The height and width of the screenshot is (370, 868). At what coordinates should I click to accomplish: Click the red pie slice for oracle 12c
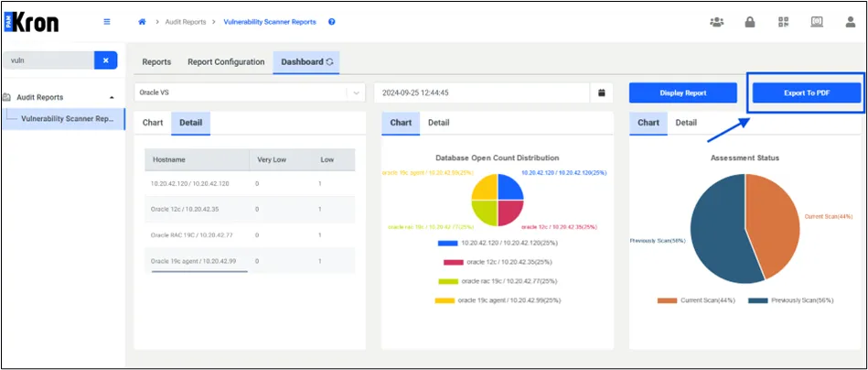click(509, 212)
